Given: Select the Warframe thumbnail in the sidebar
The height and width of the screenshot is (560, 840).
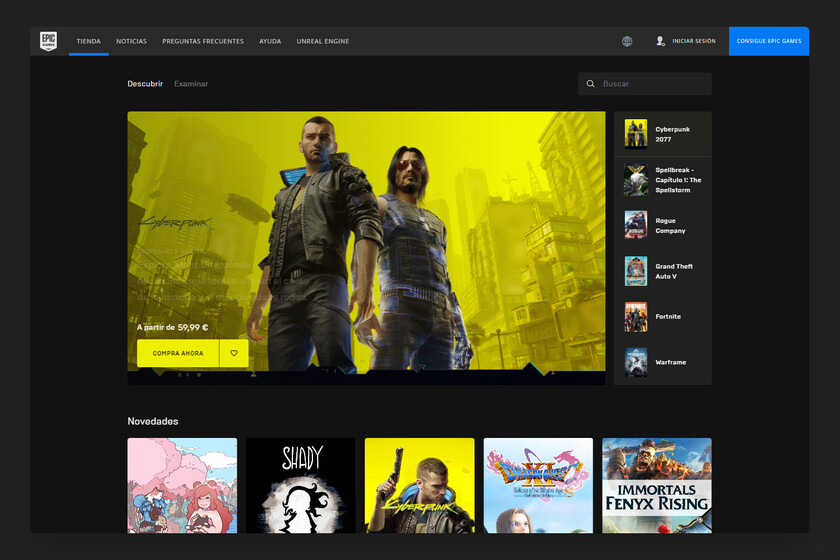Looking at the screenshot, I should (x=636, y=362).
